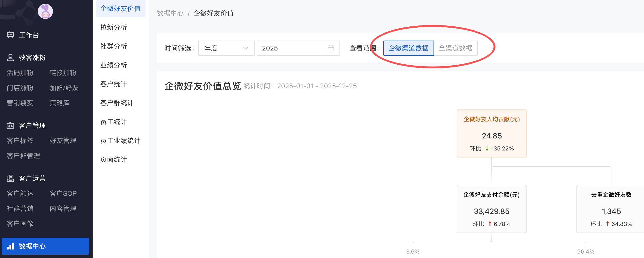Open 拉新分析 in the submenu
Image resolution: width=644 pixels, height=258 pixels.
click(x=113, y=27)
